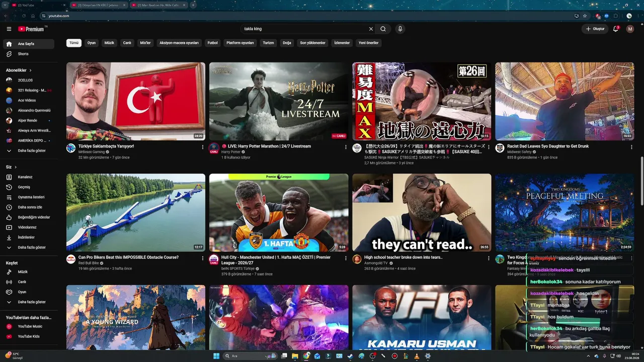Clear the search box text
Screen dimensions: 644x362
tap(371, 29)
